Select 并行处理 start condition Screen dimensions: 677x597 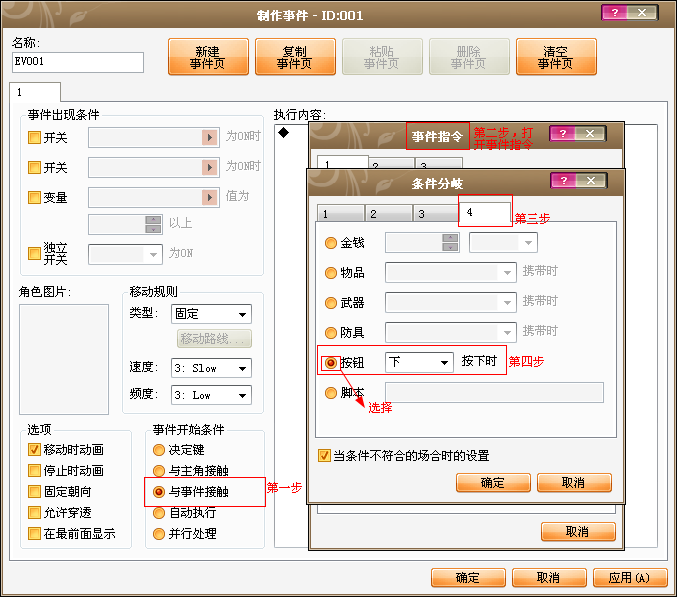pyautogui.click(x=159, y=534)
